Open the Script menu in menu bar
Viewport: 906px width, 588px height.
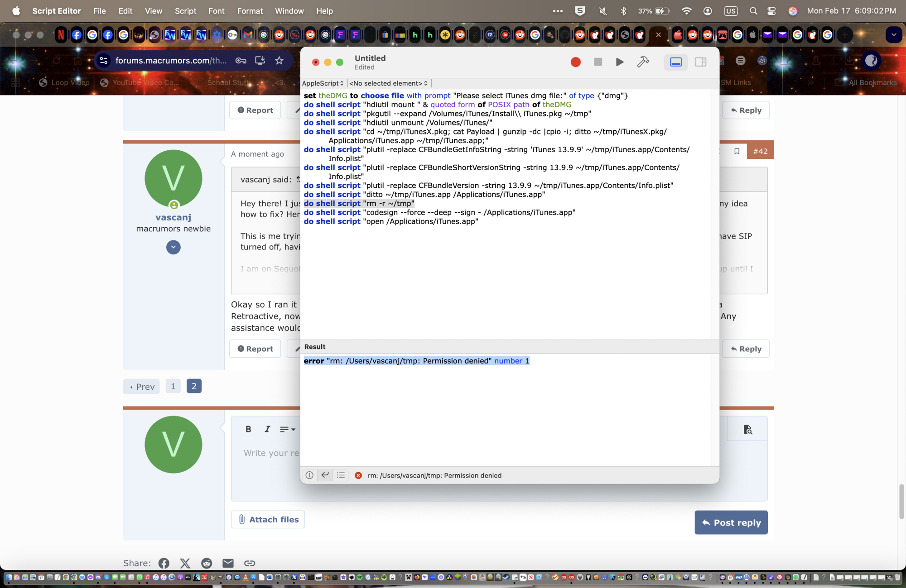coord(185,11)
